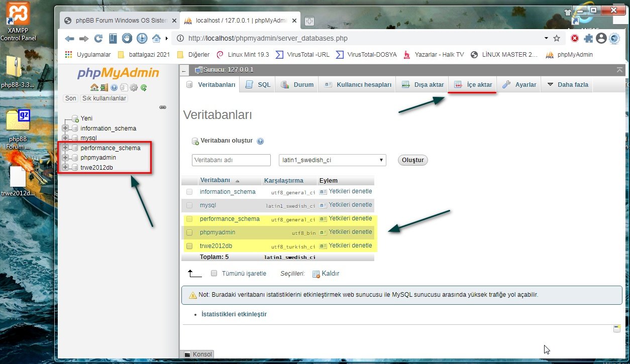Check the performance_schema row checkbox

[x=189, y=219]
